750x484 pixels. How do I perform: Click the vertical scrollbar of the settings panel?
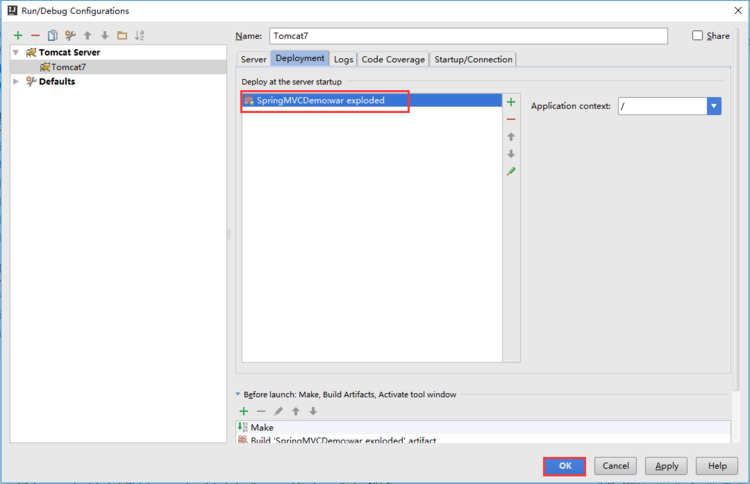736,210
